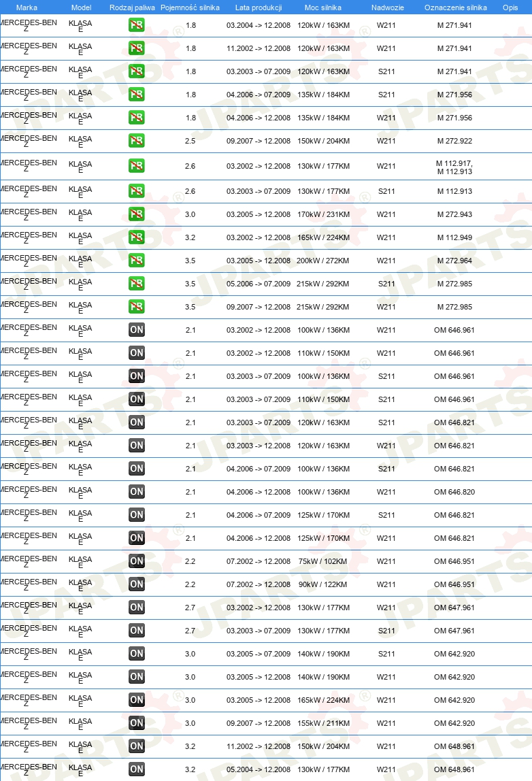Click ON diesel icon in 3.2 11.2002 row
The image size is (532, 781).
pos(137,746)
